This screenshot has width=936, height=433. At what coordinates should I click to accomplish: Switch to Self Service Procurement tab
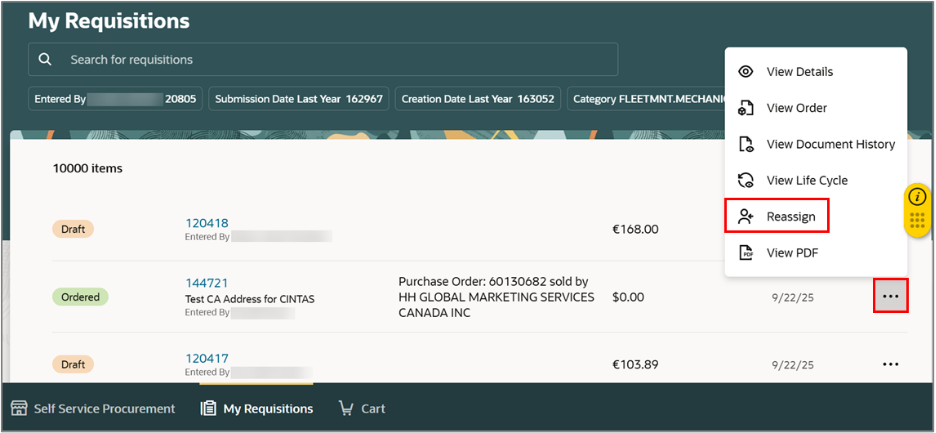(93, 409)
